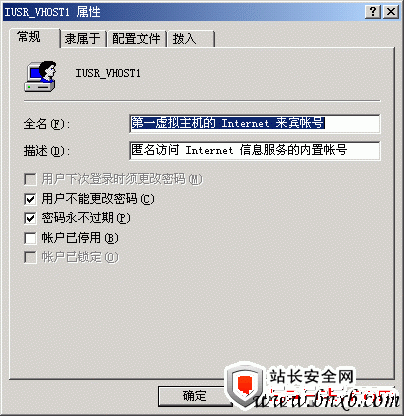Click the shield logo watermark
Viewport: 404px width, 416px height.
[x=244, y=385]
